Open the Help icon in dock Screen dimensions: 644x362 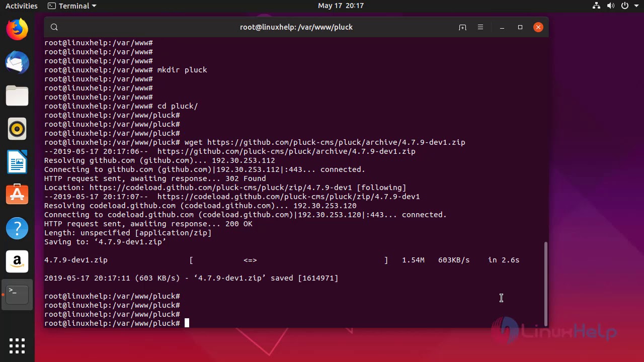(x=17, y=228)
